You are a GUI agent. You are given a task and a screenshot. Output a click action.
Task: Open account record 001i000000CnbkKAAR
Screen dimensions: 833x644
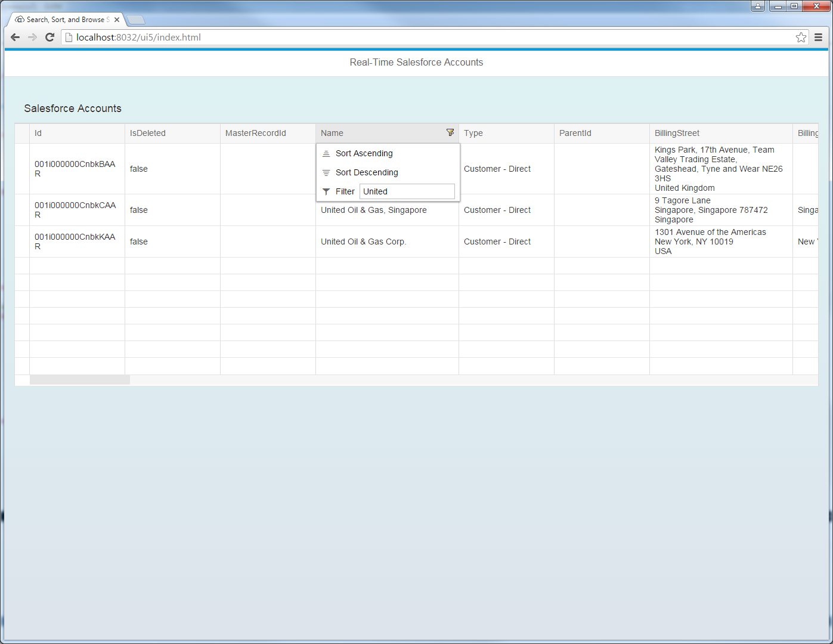coord(76,241)
